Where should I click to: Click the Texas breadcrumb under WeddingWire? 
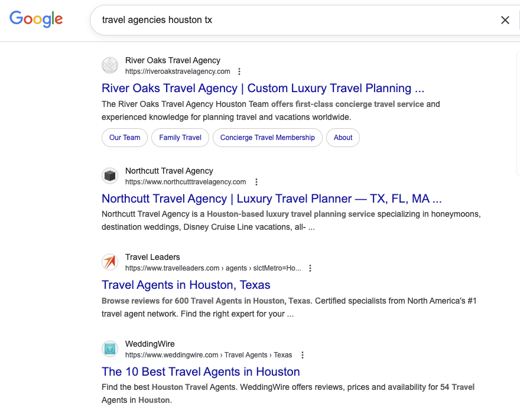point(282,354)
